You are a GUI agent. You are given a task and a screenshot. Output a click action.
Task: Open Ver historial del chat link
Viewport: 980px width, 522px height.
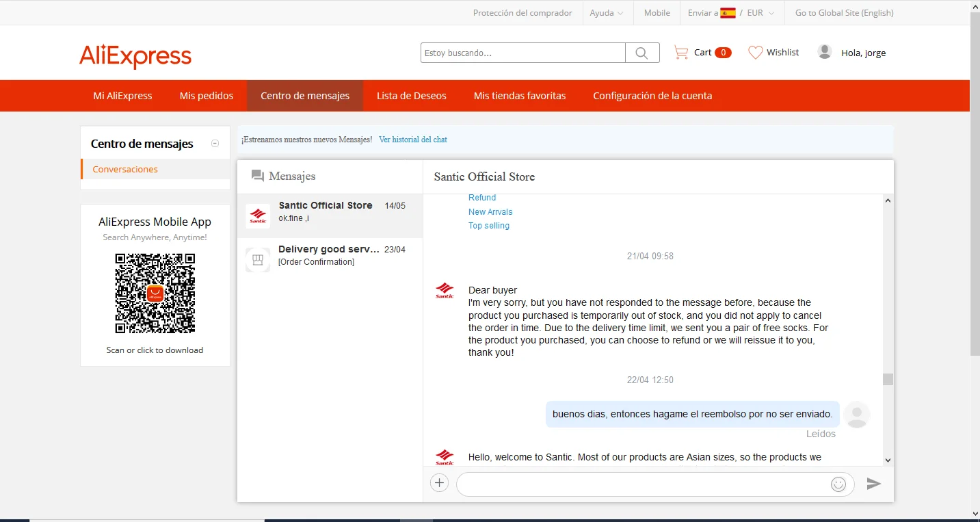tap(413, 140)
